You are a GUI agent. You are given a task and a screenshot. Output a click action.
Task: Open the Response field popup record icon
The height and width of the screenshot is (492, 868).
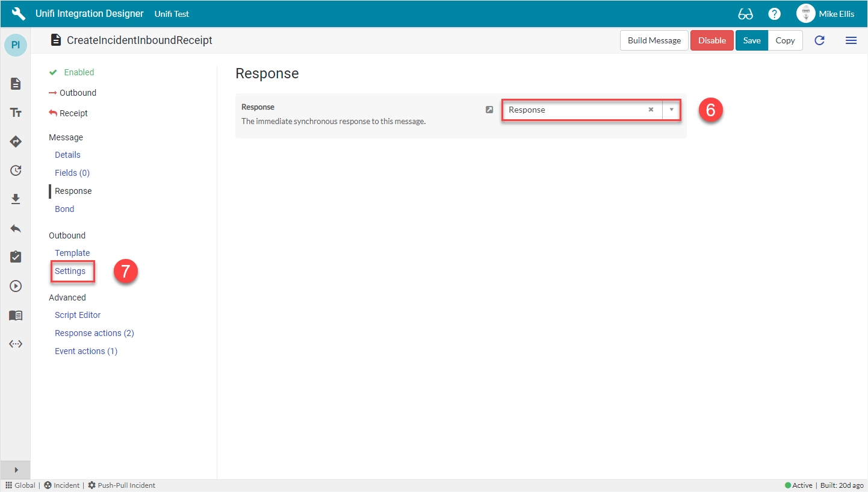coord(489,110)
